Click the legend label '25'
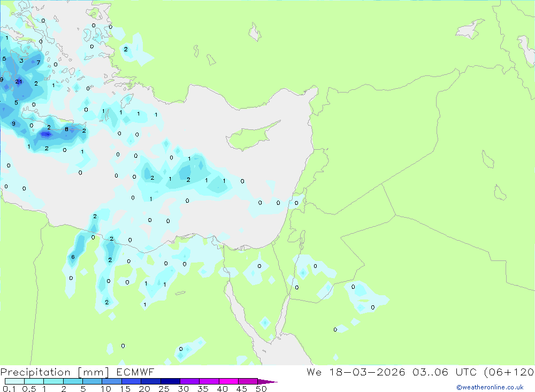This screenshot has height=392, width=535. [164, 389]
